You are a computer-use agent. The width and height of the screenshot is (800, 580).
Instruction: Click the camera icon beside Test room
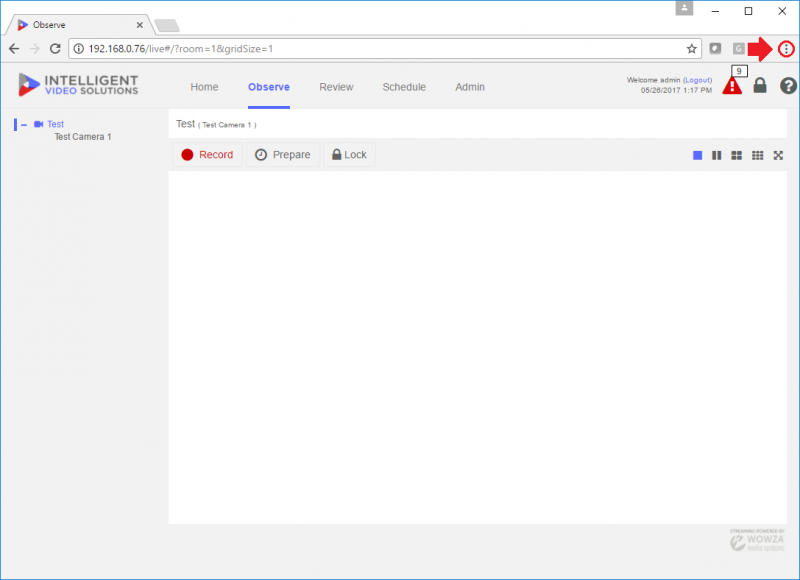(x=38, y=124)
